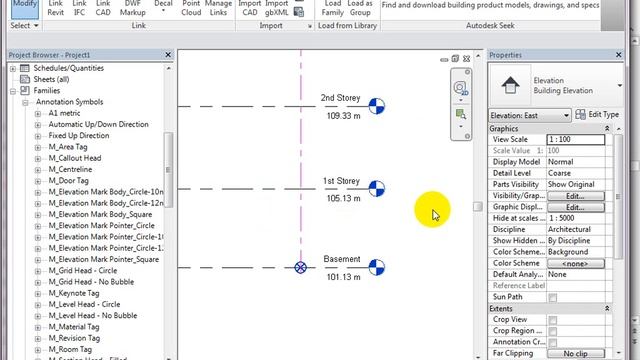Image resolution: width=640 pixels, height=360 pixels.
Task: Click the Link Revit tool
Action: [x=56, y=8]
